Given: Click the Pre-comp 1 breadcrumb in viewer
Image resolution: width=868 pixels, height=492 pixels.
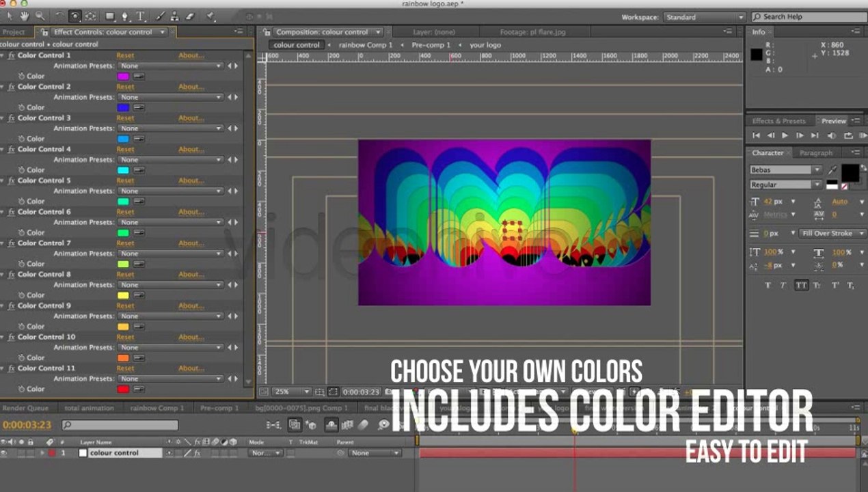Looking at the screenshot, I should (x=431, y=45).
